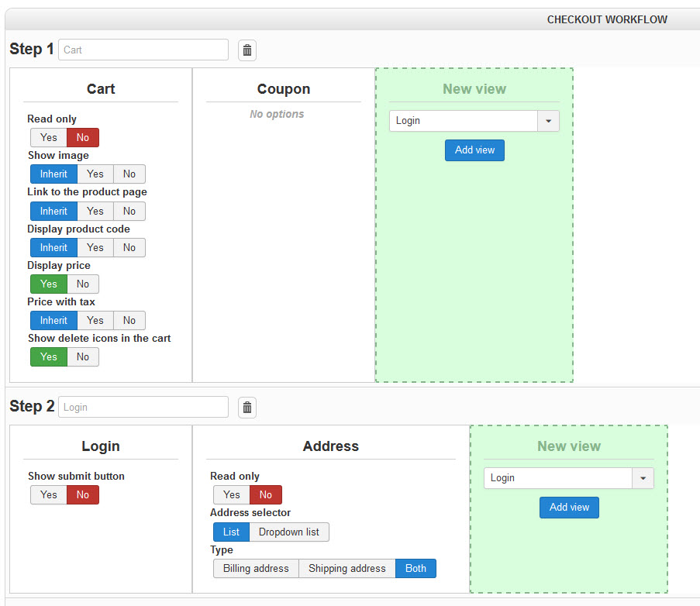
Task: Click the Step 2 Login view heading
Action: point(101,446)
